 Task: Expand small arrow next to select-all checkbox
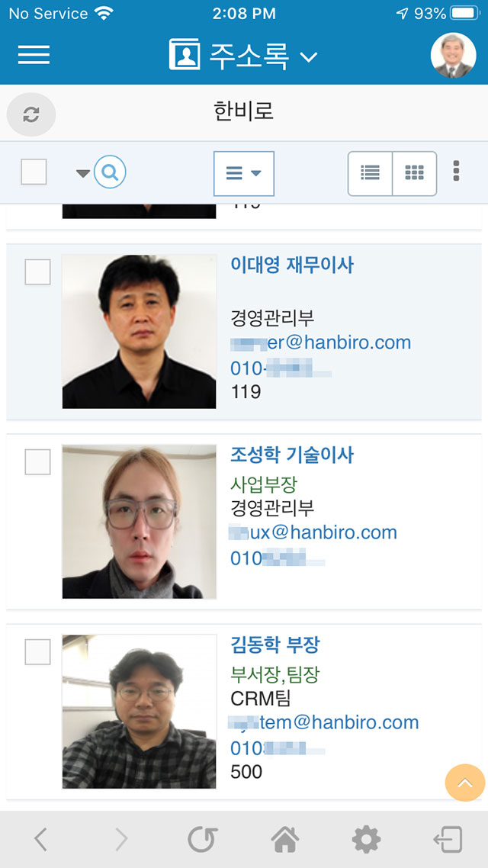pos(83,173)
